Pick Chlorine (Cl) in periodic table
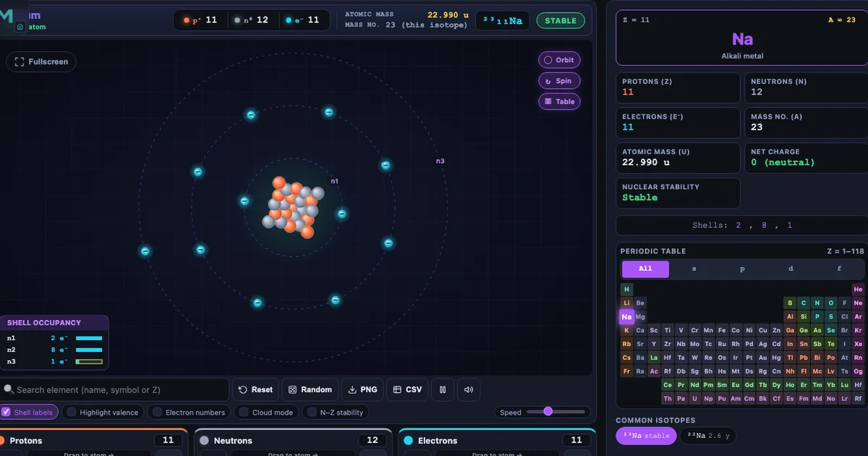 point(845,316)
